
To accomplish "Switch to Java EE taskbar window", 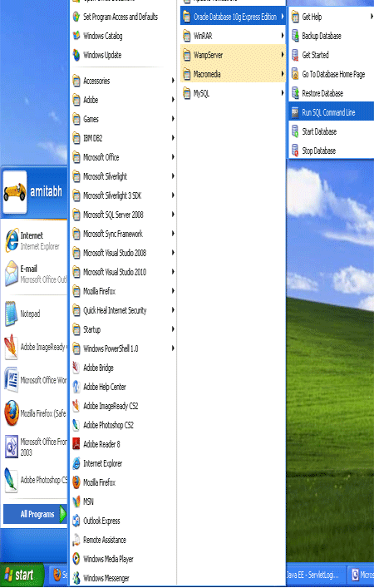I will pyautogui.click(x=315, y=575).
